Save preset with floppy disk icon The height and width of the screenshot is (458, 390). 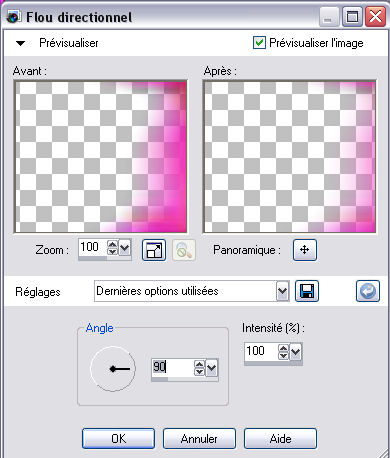tap(307, 291)
